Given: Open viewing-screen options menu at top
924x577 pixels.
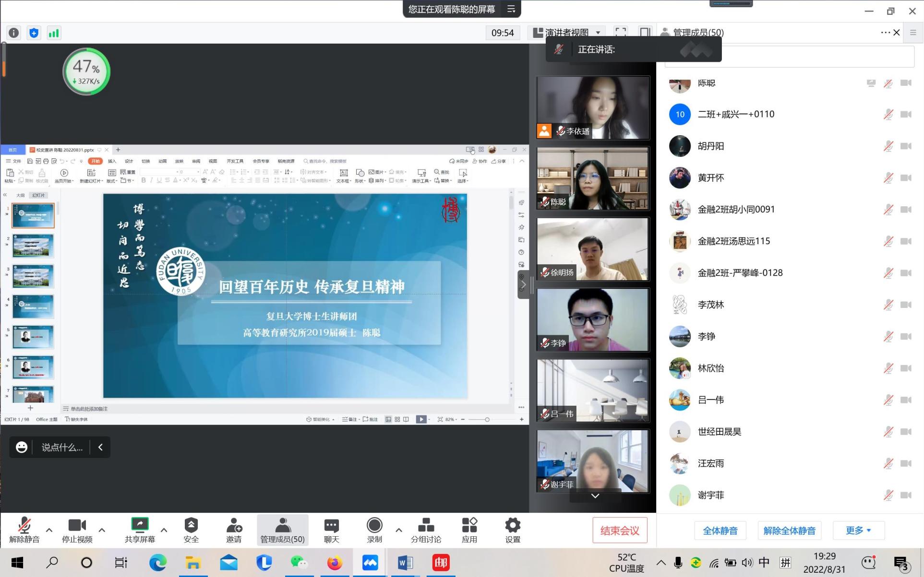Looking at the screenshot, I should coord(511,9).
